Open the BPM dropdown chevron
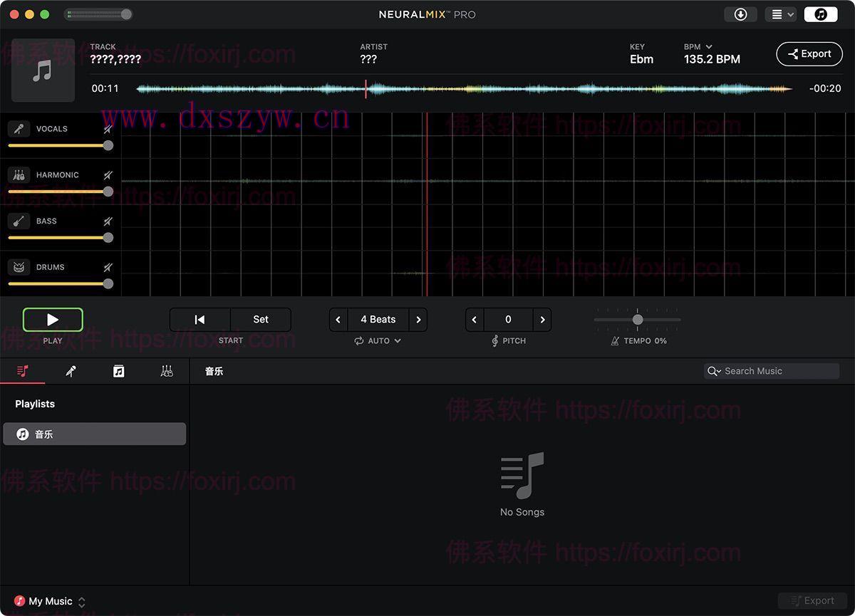The height and width of the screenshot is (616, 855). [709, 47]
